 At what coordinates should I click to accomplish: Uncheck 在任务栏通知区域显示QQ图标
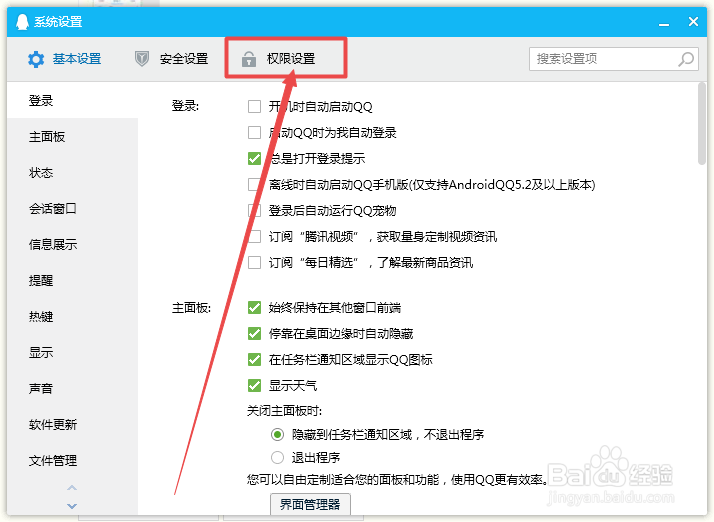click(255, 360)
